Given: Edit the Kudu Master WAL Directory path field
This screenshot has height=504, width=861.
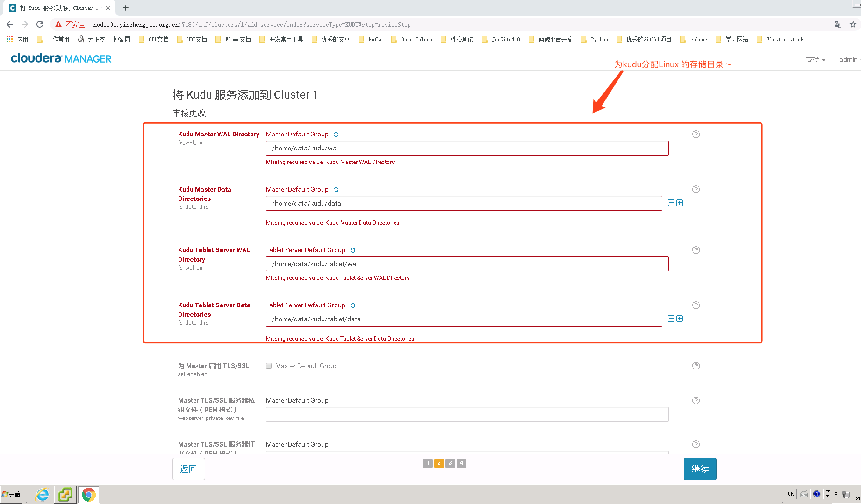Looking at the screenshot, I should (x=467, y=148).
